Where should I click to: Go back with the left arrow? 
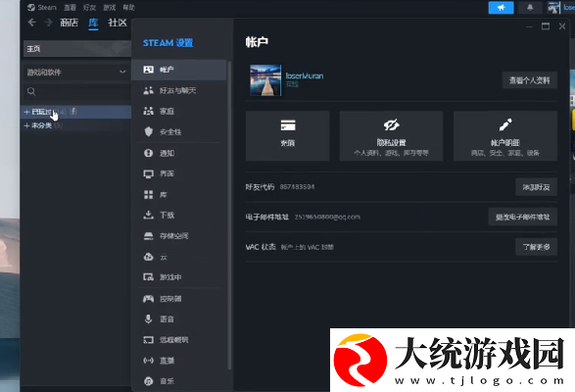click(x=32, y=23)
